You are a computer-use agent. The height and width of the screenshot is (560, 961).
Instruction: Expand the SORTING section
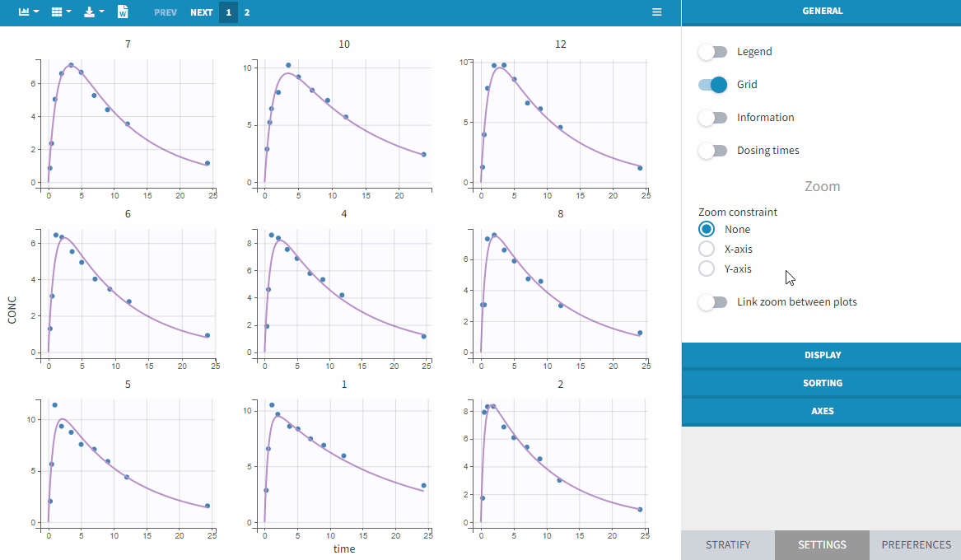click(821, 383)
